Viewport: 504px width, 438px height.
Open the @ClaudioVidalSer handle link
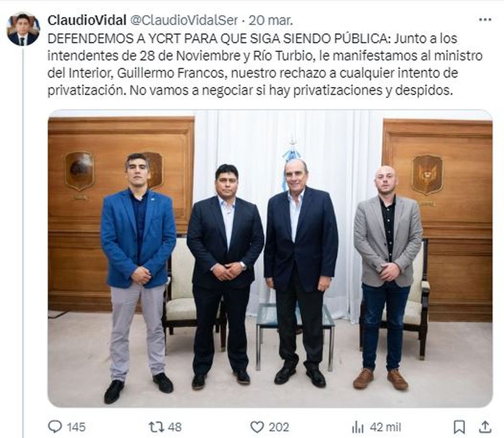(184, 20)
